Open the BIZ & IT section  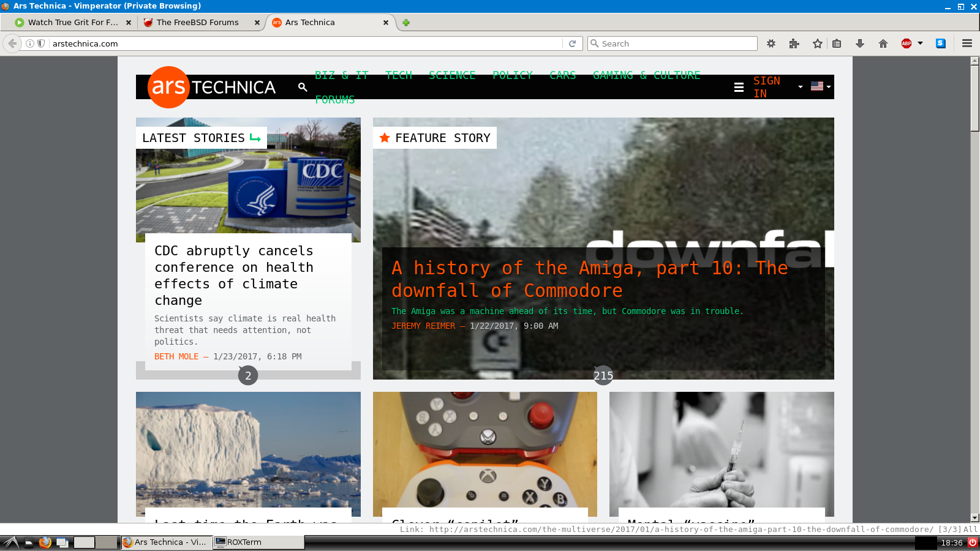tap(341, 75)
